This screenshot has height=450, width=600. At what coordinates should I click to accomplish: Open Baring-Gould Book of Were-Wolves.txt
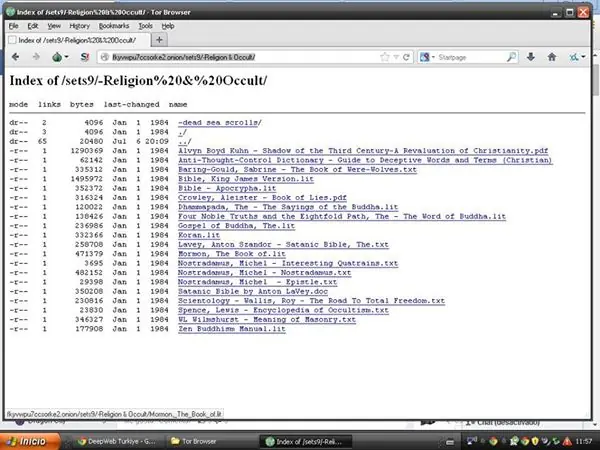pos(297,170)
